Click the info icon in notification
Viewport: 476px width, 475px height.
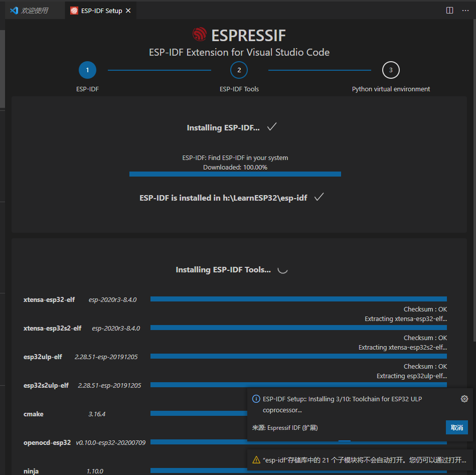coord(256,399)
